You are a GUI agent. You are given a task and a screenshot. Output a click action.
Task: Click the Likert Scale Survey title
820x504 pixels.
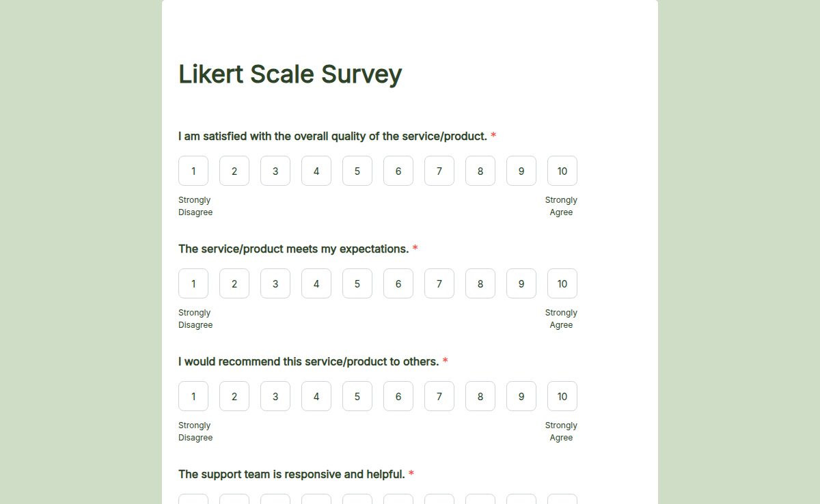point(290,74)
